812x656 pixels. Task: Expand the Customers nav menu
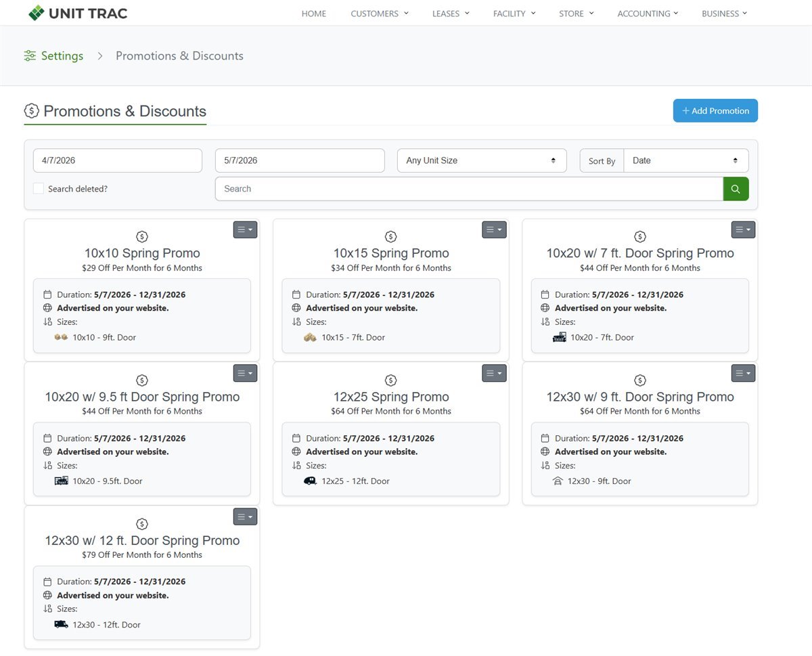point(380,14)
